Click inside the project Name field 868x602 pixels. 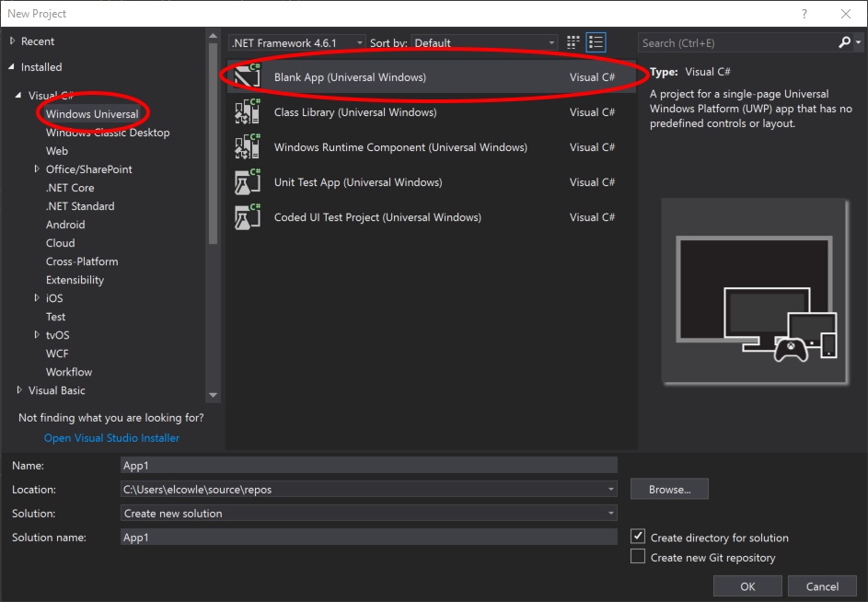tap(368, 465)
